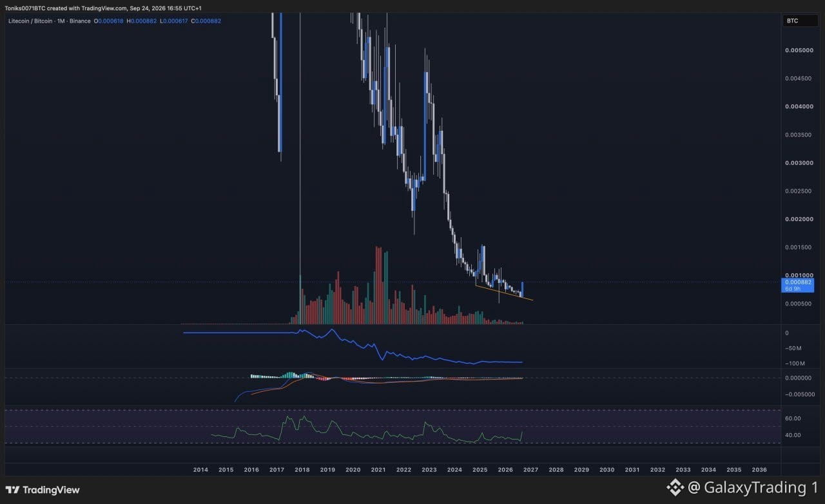Click the 2026 label on time axis

[505, 470]
